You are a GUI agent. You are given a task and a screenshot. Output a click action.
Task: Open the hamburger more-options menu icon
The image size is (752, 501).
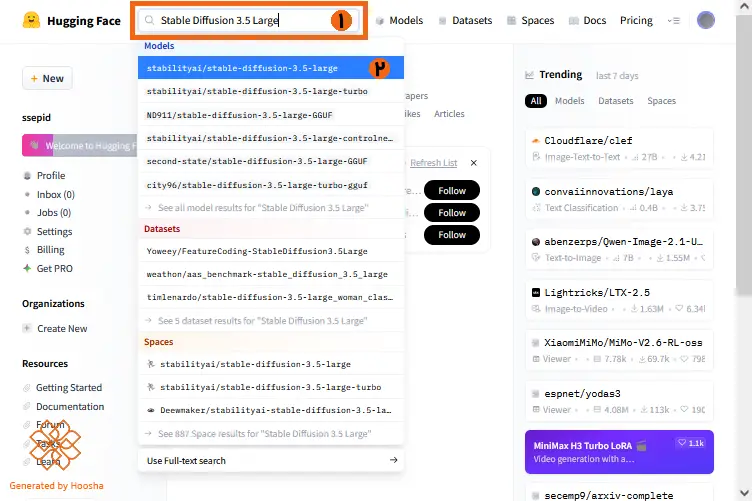tap(674, 21)
